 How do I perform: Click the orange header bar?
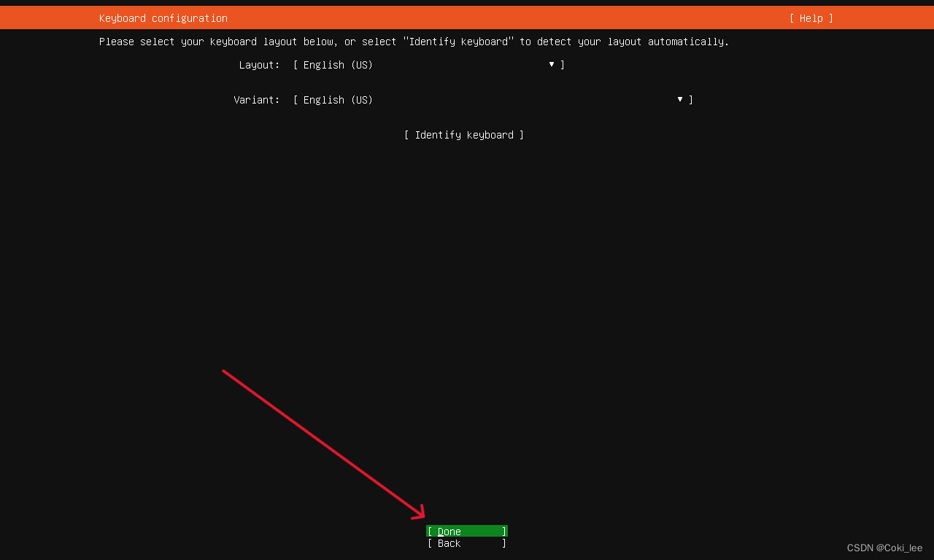pyautogui.click(x=467, y=17)
